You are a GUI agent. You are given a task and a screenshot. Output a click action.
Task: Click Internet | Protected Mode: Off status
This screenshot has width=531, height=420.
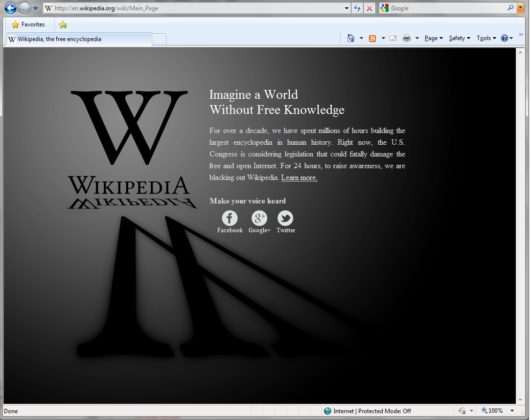(372, 411)
